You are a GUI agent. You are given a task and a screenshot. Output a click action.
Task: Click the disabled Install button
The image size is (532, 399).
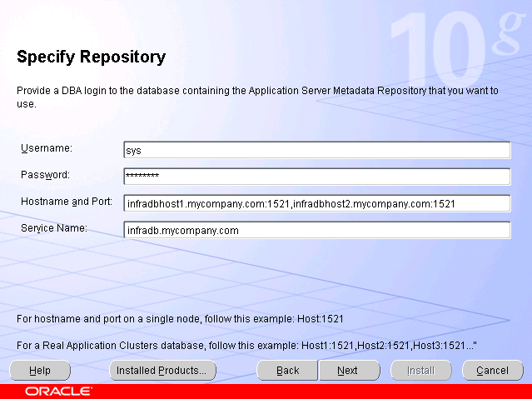(421, 370)
